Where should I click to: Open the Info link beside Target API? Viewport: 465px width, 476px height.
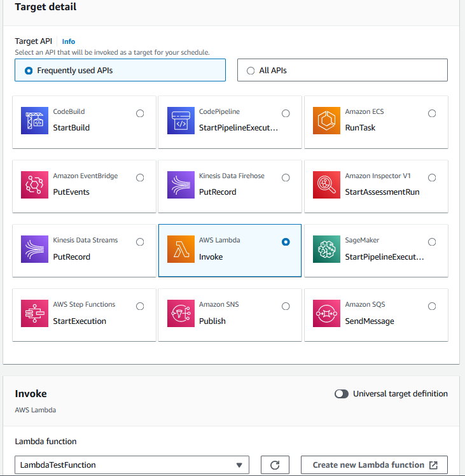pos(69,41)
